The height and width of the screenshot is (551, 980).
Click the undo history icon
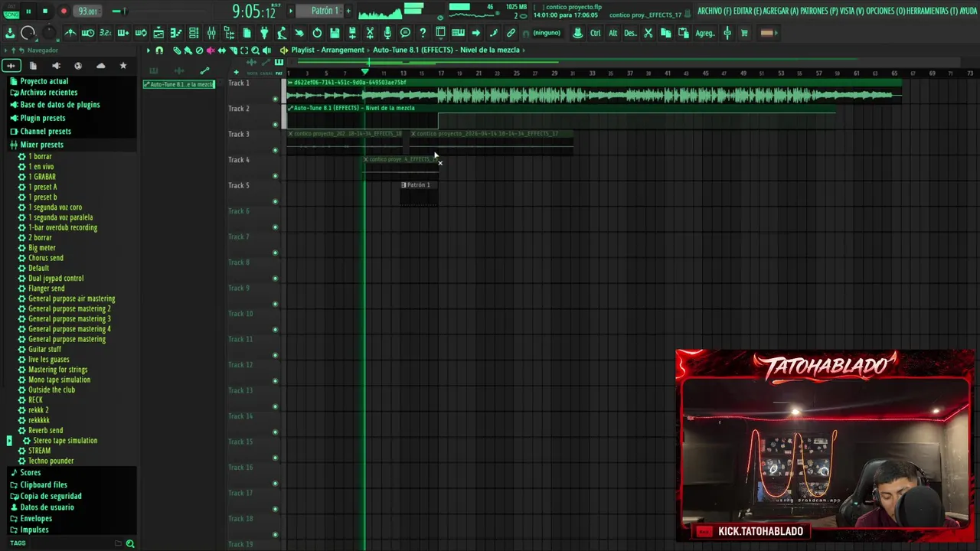click(x=317, y=33)
